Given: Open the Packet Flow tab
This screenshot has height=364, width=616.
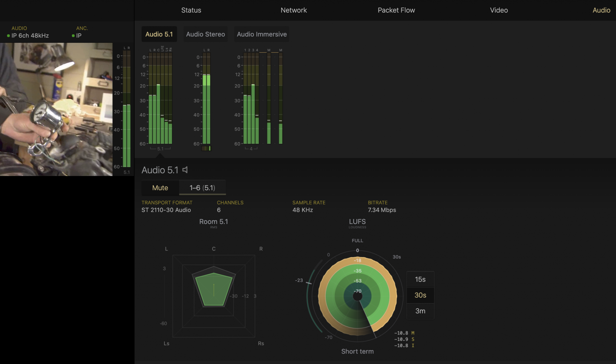Looking at the screenshot, I should click(x=396, y=10).
